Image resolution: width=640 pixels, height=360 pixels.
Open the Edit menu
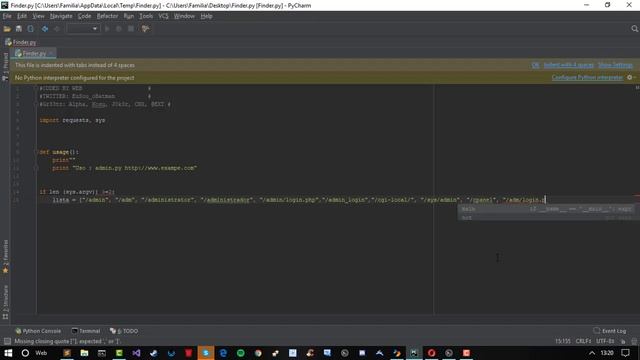pyautogui.click(x=22, y=16)
